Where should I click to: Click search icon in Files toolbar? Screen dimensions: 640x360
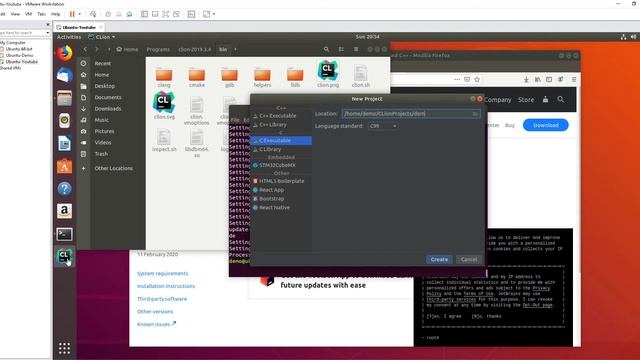point(326,49)
